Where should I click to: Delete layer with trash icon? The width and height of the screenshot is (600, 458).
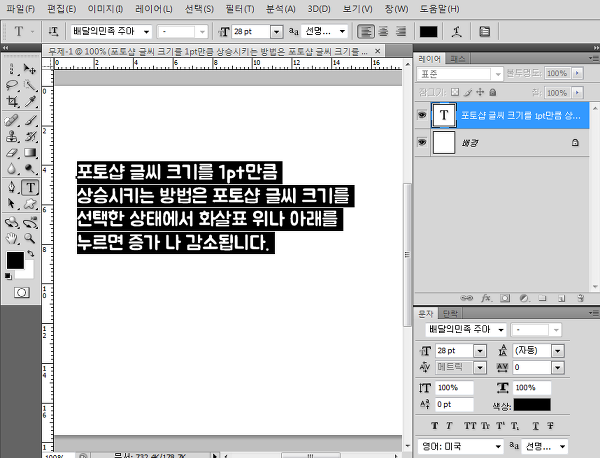click(x=580, y=298)
